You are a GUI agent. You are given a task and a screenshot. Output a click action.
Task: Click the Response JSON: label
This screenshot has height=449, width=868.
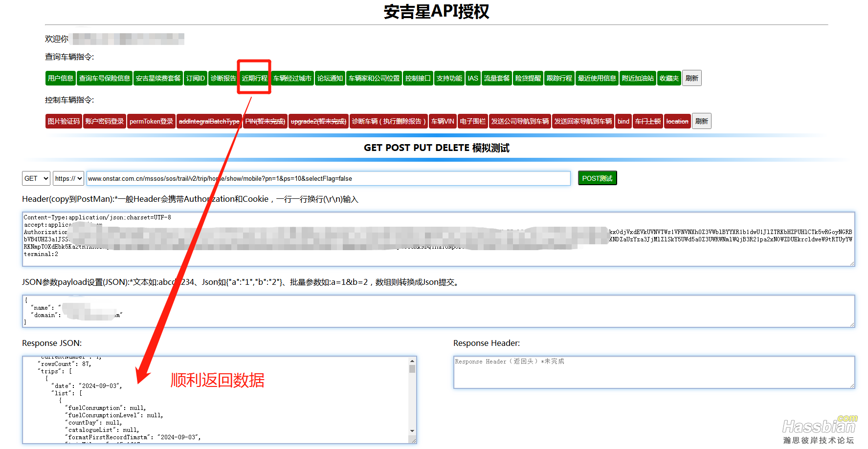pyautogui.click(x=52, y=343)
